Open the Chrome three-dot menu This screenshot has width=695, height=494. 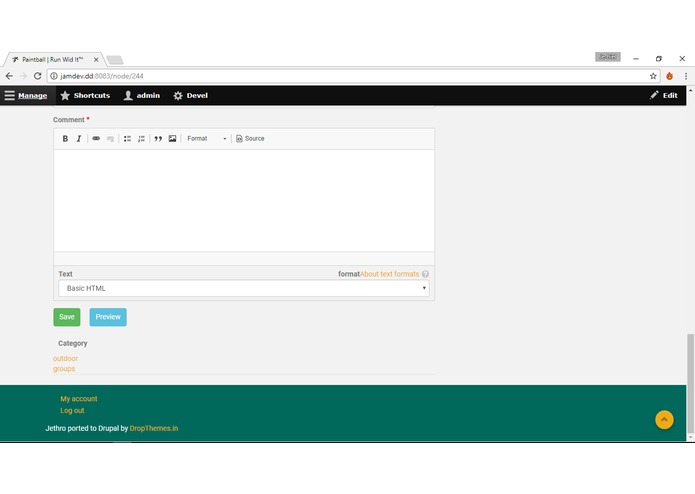[x=686, y=76]
